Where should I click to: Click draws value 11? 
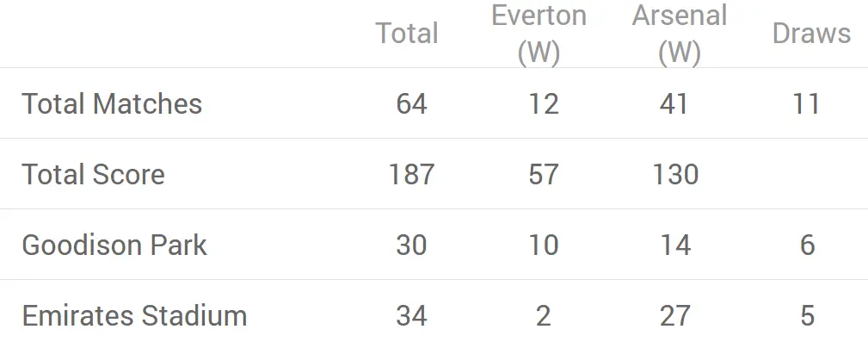[806, 104]
